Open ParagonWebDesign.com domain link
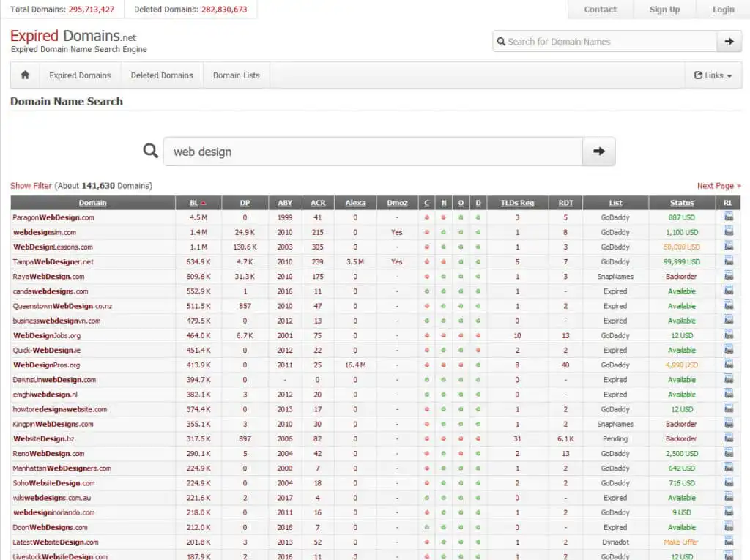Screen dimensions: 750x560 pos(53,217)
